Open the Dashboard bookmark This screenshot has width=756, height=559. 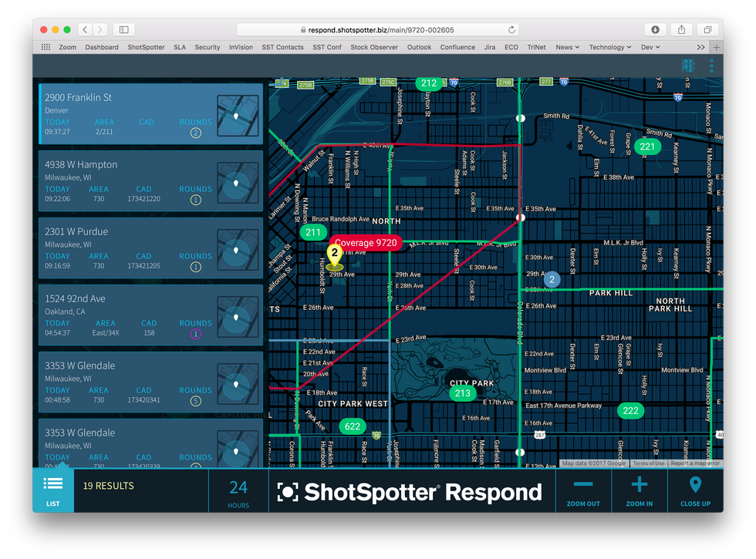tap(102, 47)
